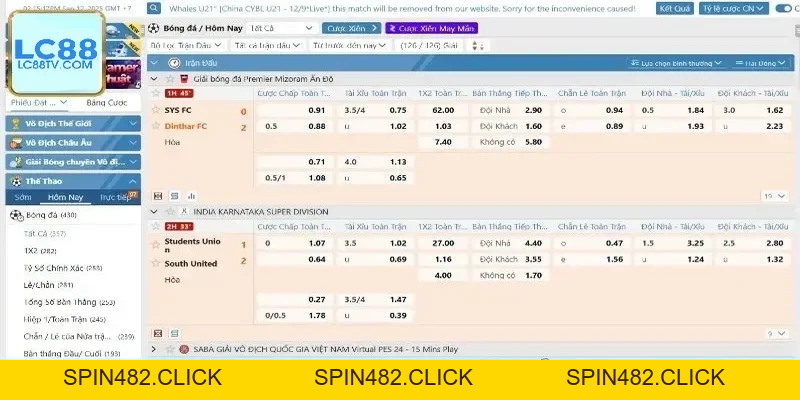Click the SABA league round logo icon
The width and height of the screenshot is (800, 400).
point(184,349)
